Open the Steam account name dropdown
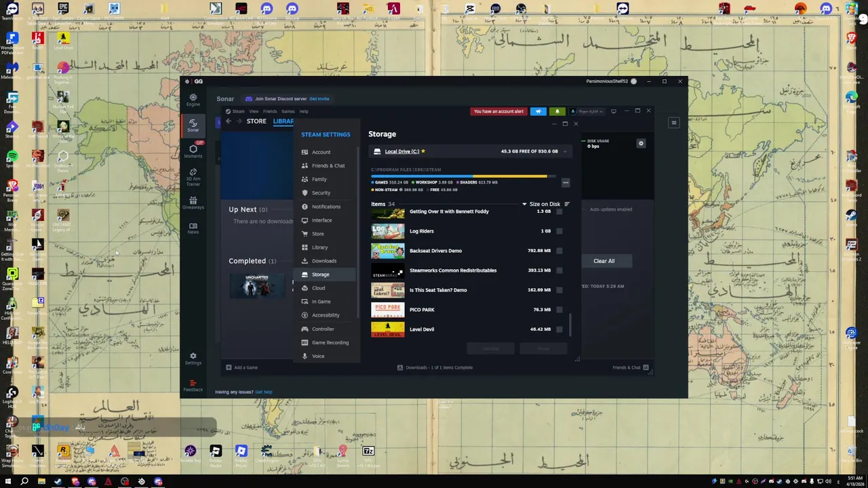Viewport: 868px width, 488px height. coord(587,111)
